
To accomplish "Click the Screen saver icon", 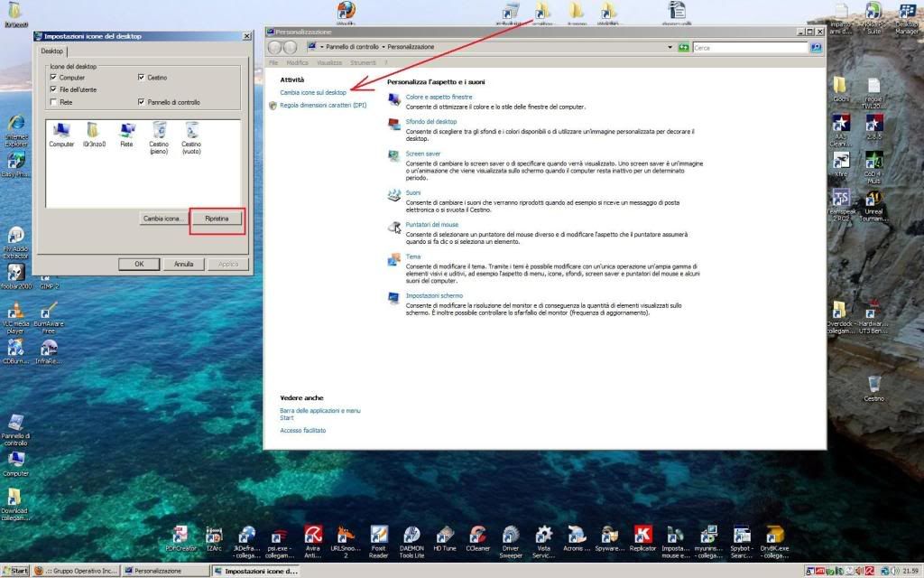I will tap(394, 155).
